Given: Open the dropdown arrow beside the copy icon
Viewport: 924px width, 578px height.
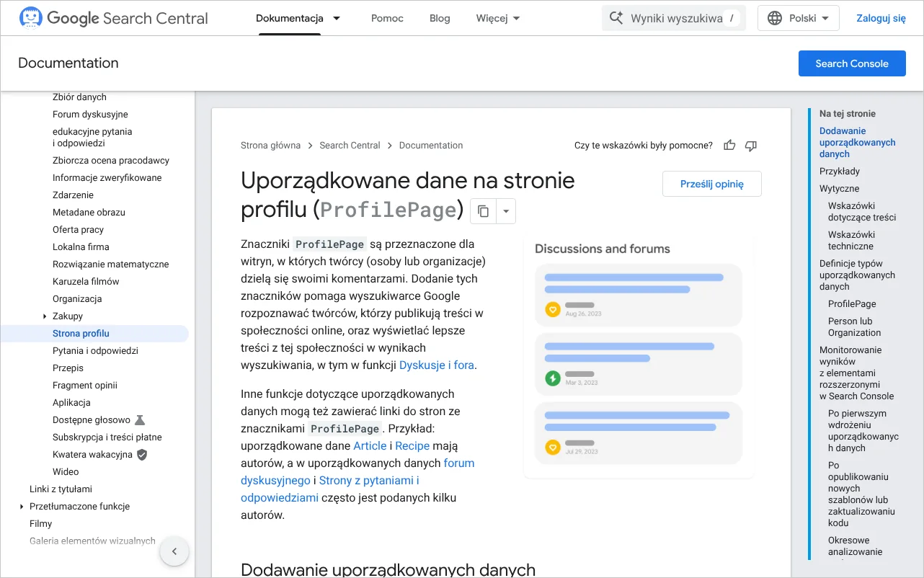Looking at the screenshot, I should pos(506,211).
